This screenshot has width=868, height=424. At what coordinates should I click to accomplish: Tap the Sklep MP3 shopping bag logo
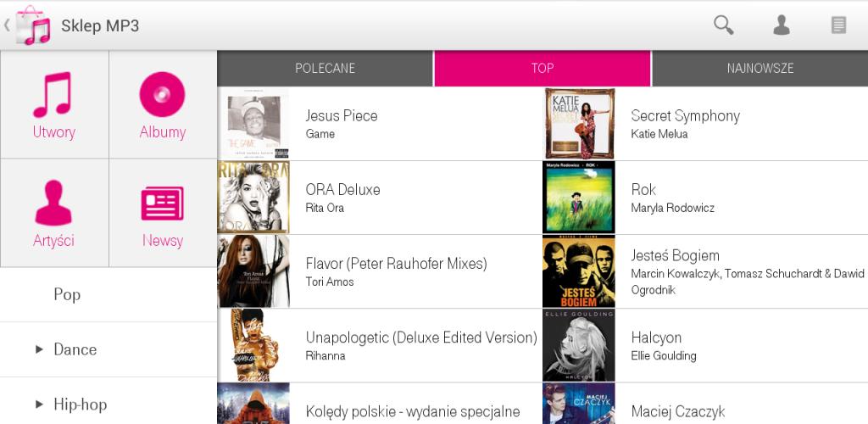(x=33, y=25)
